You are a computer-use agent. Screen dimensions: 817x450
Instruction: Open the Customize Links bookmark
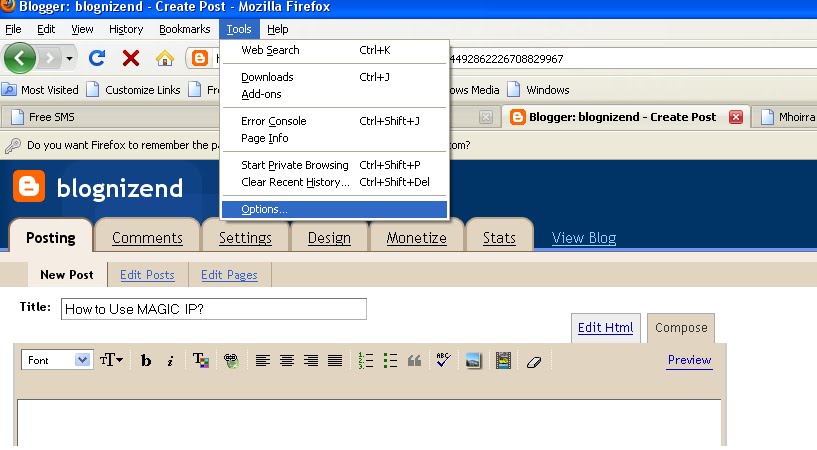pos(133,90)
